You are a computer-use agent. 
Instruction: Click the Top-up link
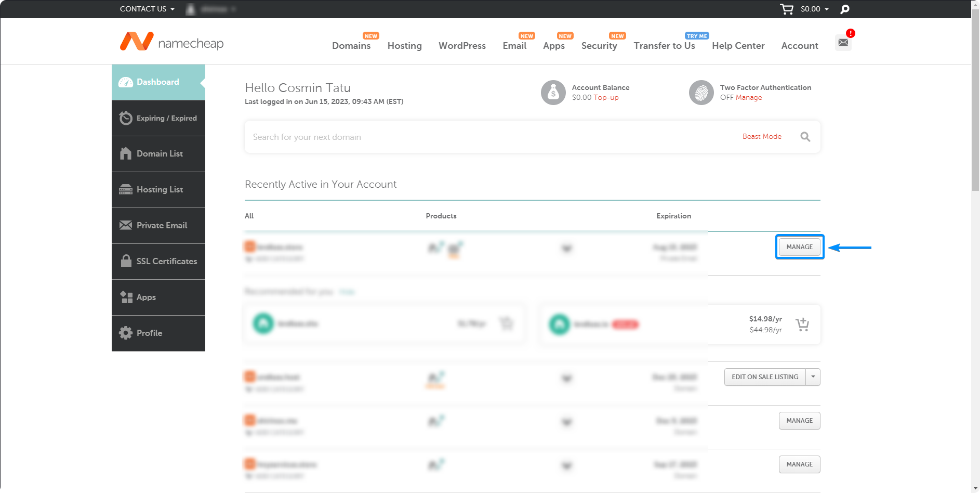click(606, 97)
